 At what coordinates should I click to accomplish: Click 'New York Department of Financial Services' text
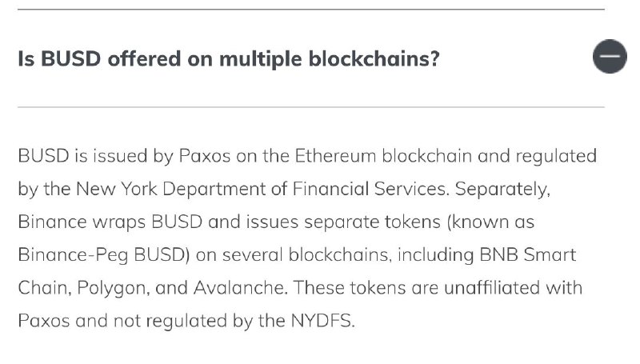coord(262,189)
